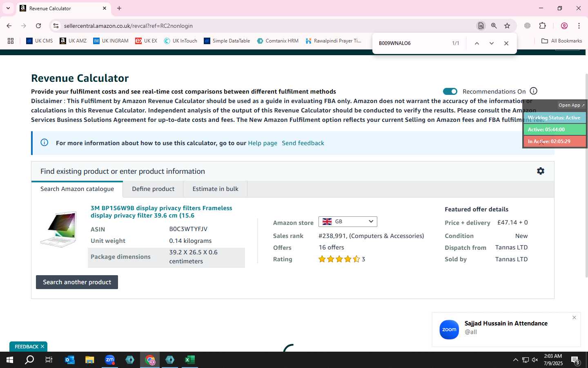Screen dimensions: 588x368
Task: Bookmark this page with the star icon
Action: (507, 26)
